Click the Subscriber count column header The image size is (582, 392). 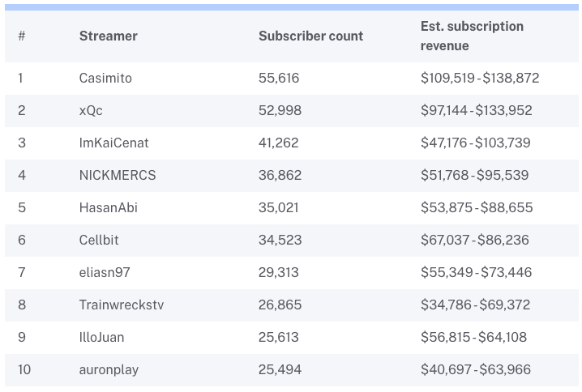[310, 36]
